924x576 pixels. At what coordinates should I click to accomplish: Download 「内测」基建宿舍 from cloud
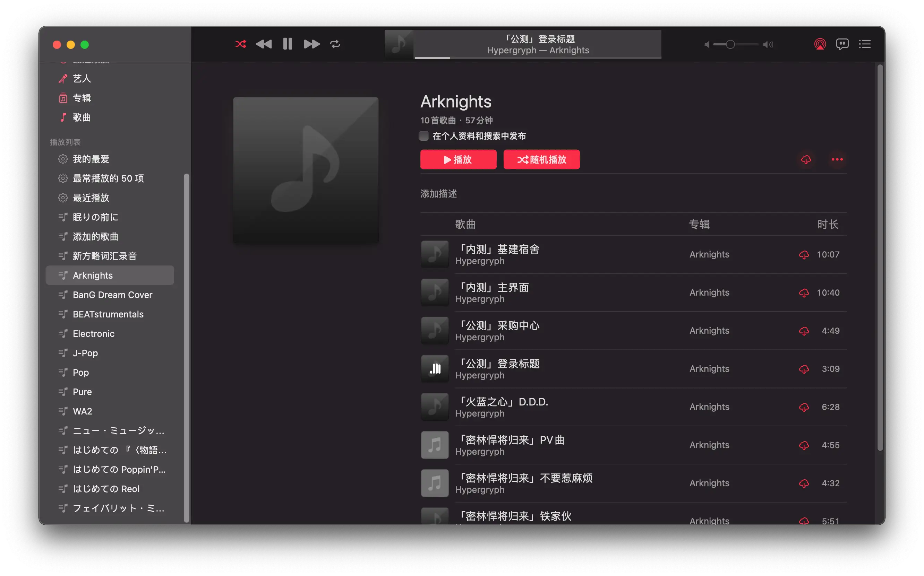click(x=804, y=254)
